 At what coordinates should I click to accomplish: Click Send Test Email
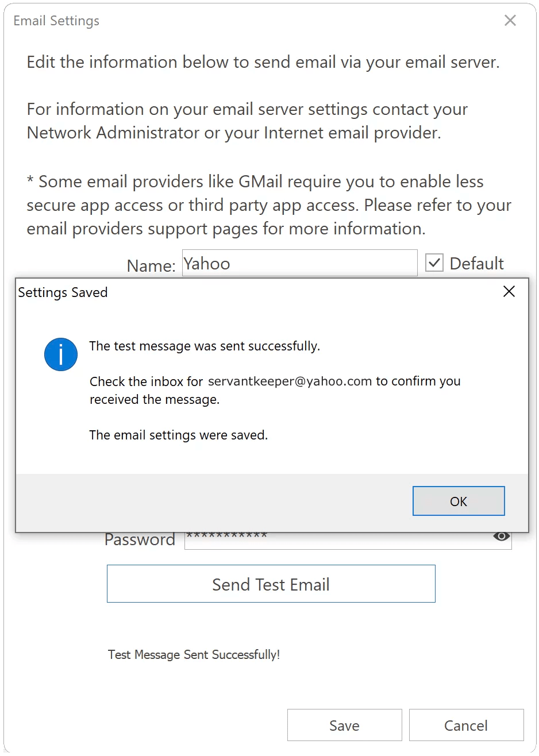271,584
